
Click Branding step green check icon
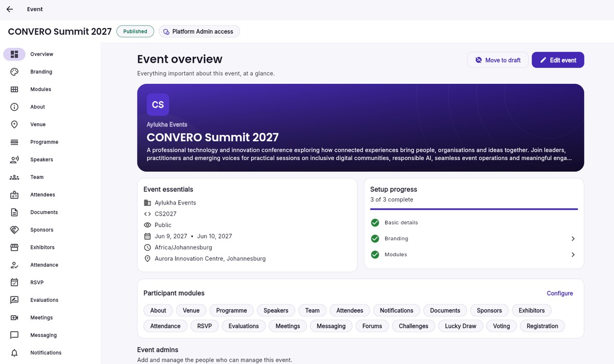tap(375, 239)
